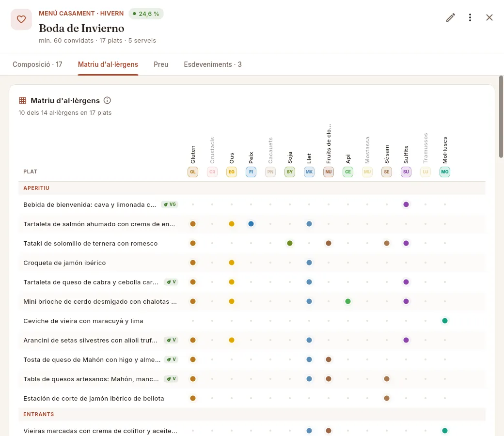Select dish Mini brioche de cerdo desmigado
504x436 pixels.
pyautogui.click(x=100, y=302)
